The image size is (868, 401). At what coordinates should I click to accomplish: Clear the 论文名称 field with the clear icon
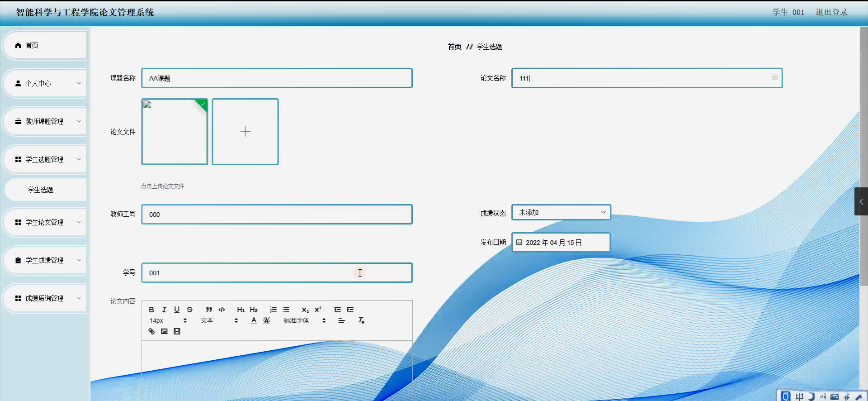point(775,77)
